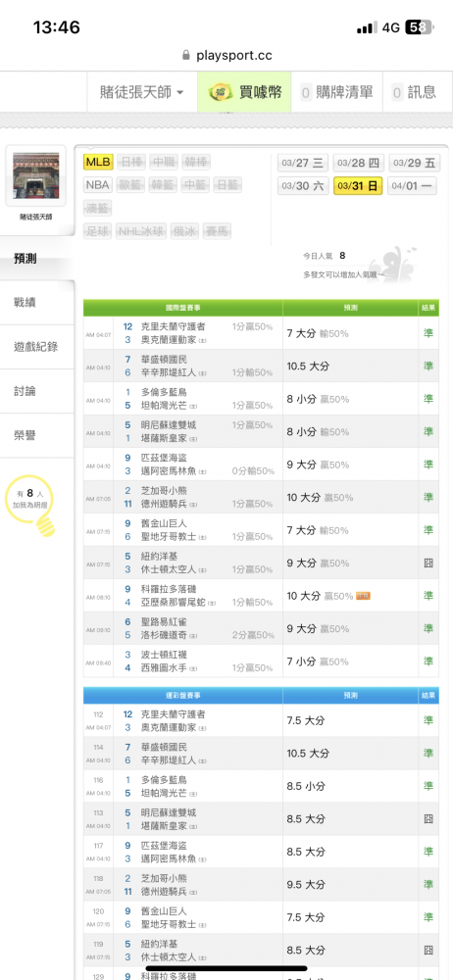Viewport: 453px width, 980px height.
Task: Tap the lock icon beside playsport.cc
Action: point(186,55)
